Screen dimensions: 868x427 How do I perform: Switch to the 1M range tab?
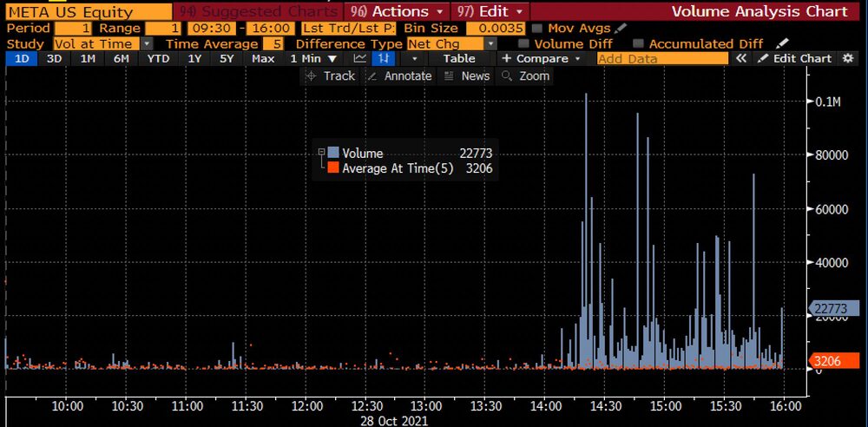88,58
